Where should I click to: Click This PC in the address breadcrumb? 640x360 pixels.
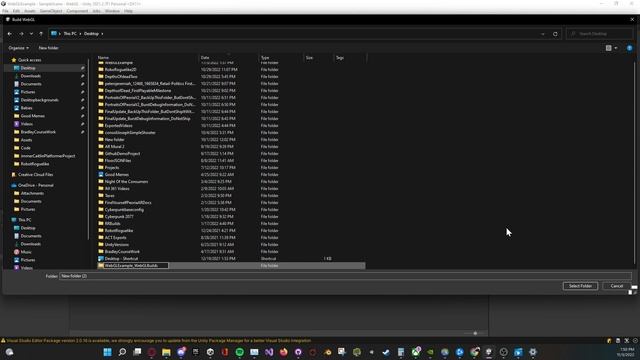coord(70,34)
